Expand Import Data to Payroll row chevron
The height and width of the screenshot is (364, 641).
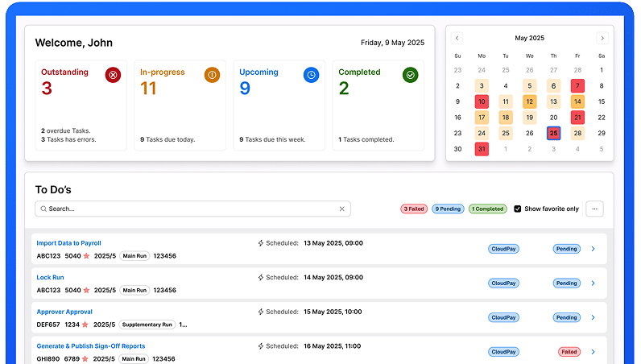[x=593, y=249]
